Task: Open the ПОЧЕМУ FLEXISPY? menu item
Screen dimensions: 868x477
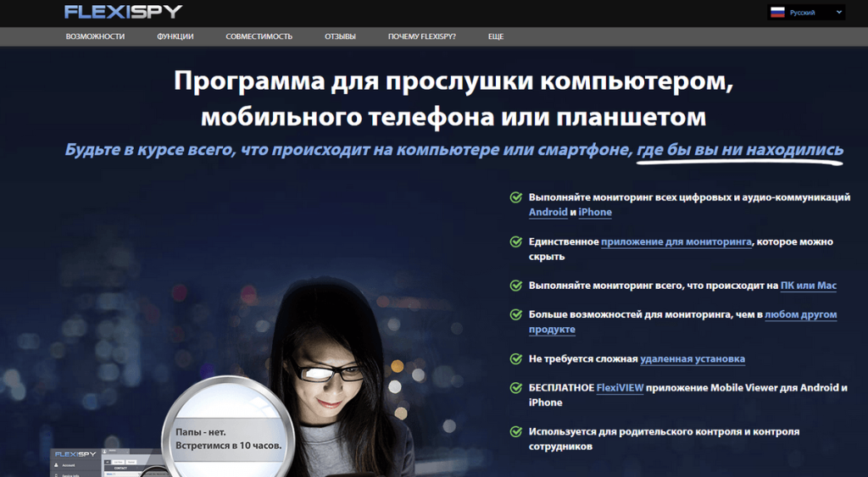Action: [422, 36]
